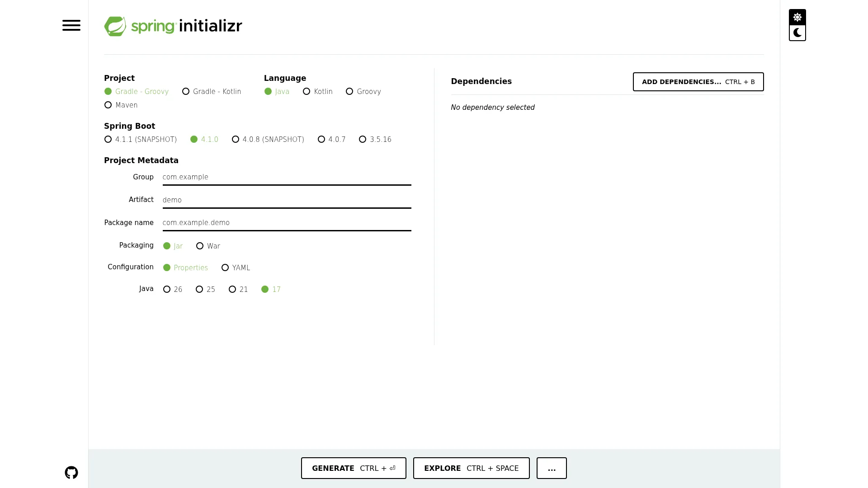Select Maven project type
This screenshot has width=868, height=488.
click(121, 105)
